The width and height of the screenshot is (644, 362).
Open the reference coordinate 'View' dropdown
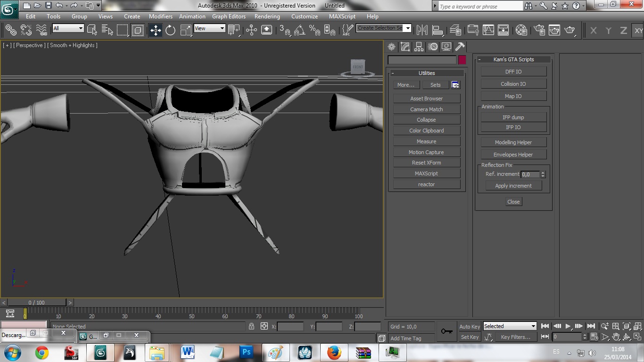pos(209,28)
